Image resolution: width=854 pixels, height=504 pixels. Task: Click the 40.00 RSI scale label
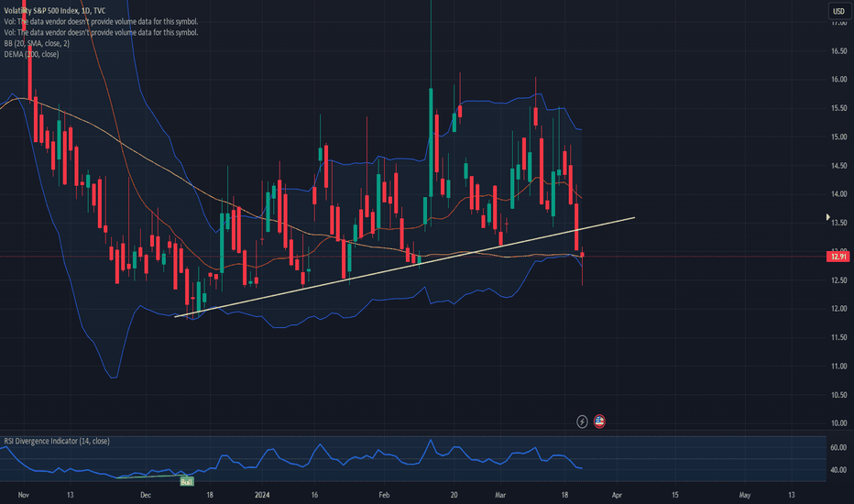(838, 470)
